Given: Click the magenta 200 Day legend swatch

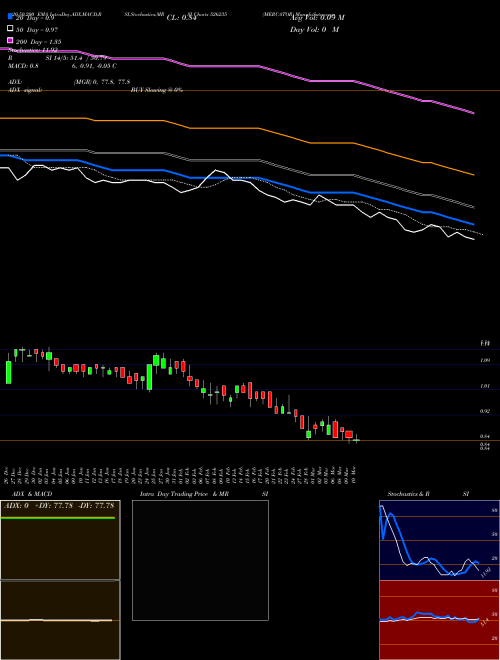Looking at the screenshot, I should click(x=10, y=40).
